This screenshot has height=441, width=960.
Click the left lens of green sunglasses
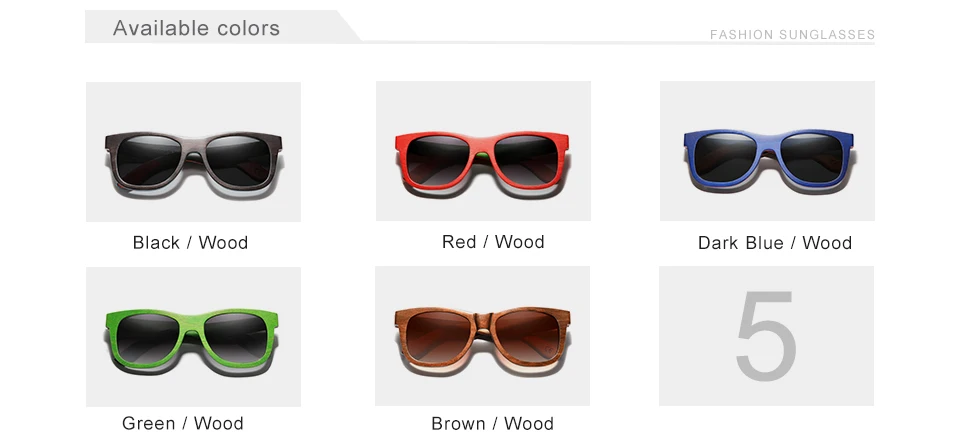pos(148,338)
